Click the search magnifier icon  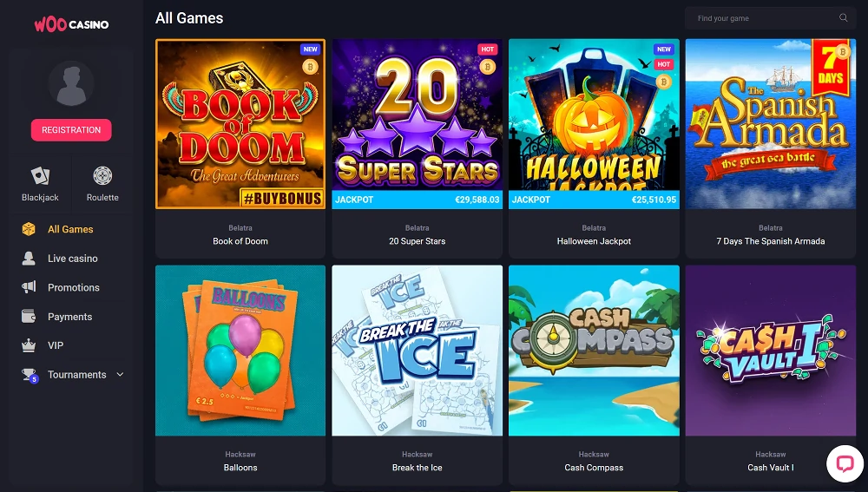[843, 17]
